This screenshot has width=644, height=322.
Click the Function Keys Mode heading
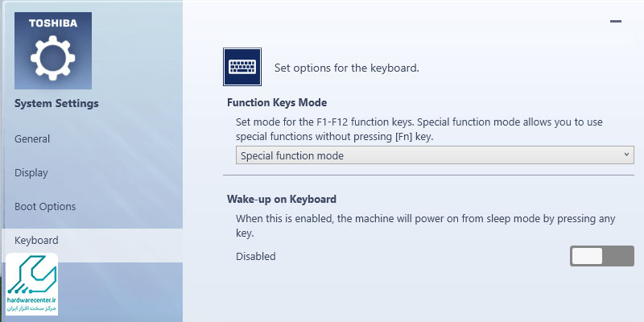pyautogui.click(x=277, y=103)
